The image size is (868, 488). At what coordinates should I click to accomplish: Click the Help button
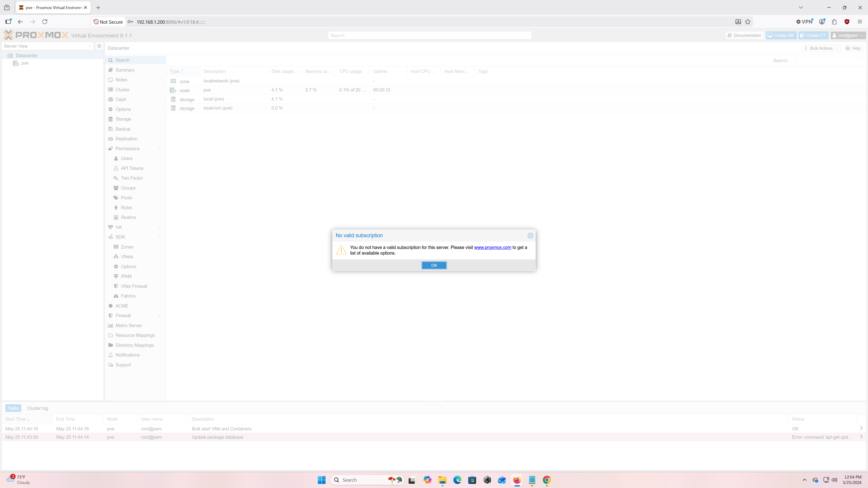(854, 48)
